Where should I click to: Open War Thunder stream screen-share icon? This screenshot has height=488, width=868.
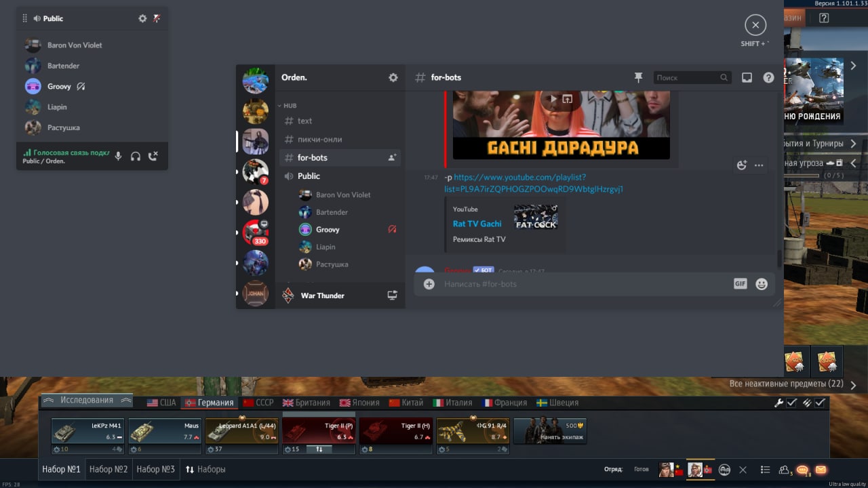point(392,296)
